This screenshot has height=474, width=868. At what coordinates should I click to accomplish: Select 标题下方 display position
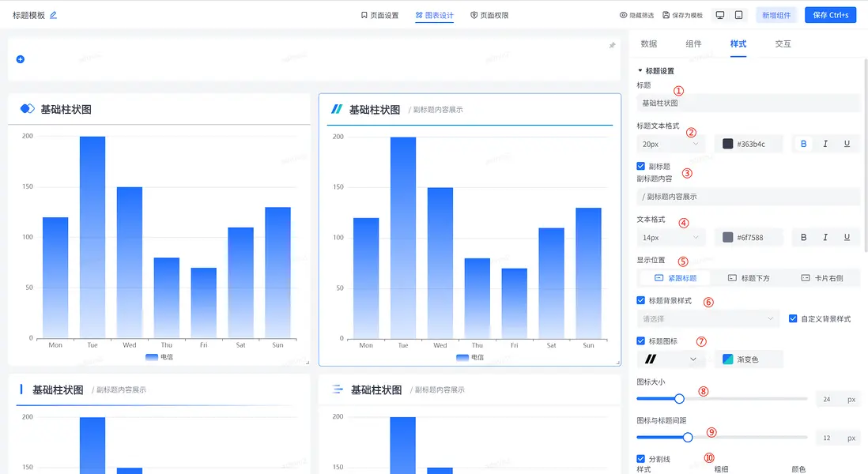pos(749,278)
